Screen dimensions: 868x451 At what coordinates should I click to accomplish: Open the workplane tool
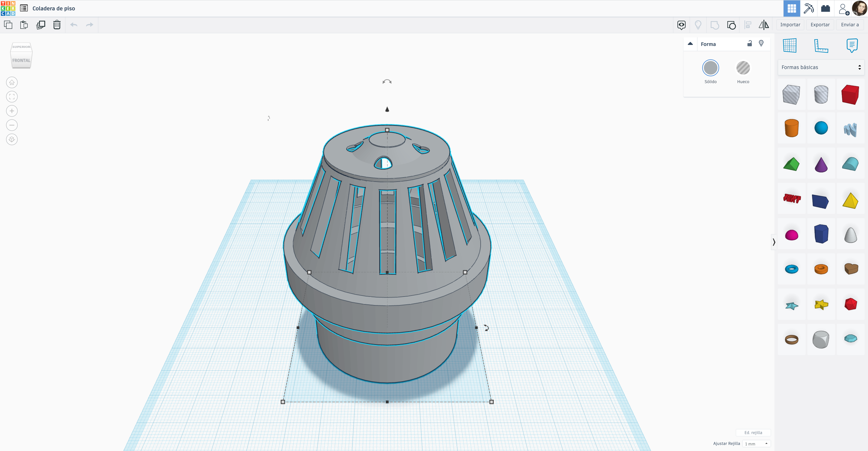click(x=790, y=45)
